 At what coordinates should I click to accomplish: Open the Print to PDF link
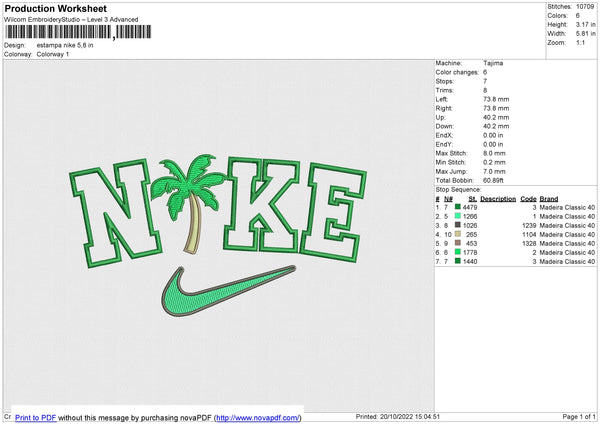(x=36, y=417)
